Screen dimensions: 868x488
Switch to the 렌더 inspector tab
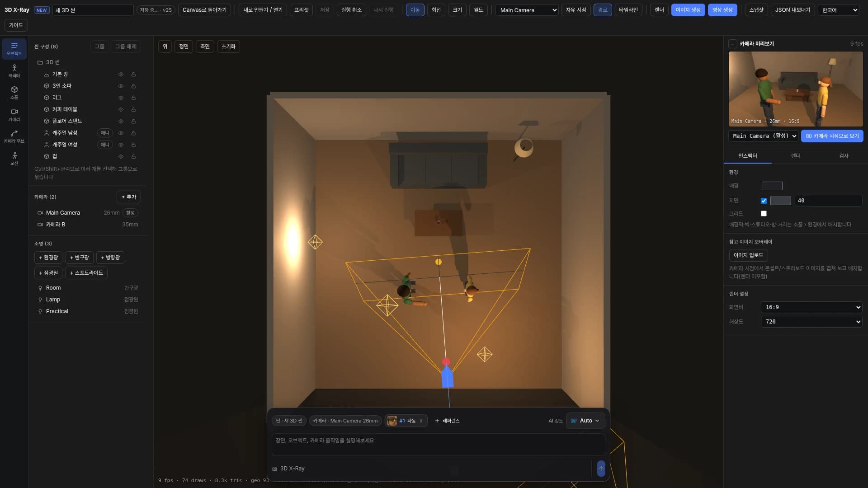pyautogui.click(x=796, y=156)
